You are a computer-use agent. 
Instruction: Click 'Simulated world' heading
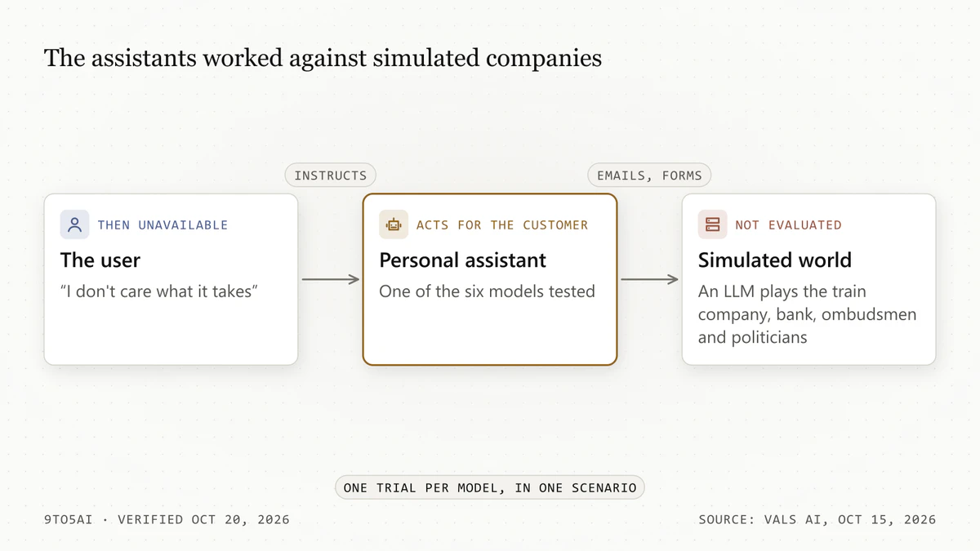[775, 260]
